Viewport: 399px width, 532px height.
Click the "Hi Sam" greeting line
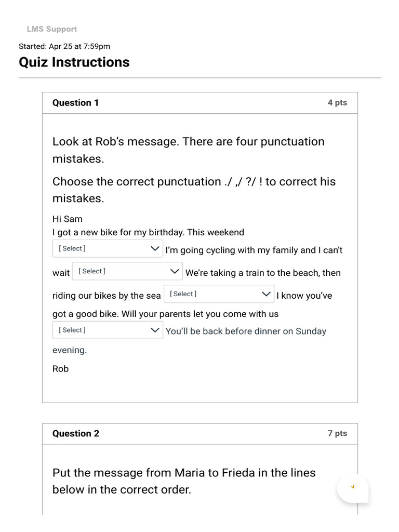click(x=68, y=219)
